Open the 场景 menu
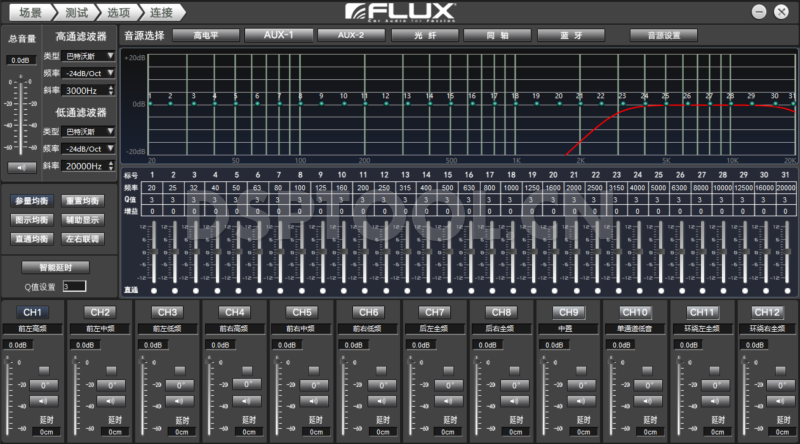The height and width of the screenshot is (444, 800). (x=30, y=12)
